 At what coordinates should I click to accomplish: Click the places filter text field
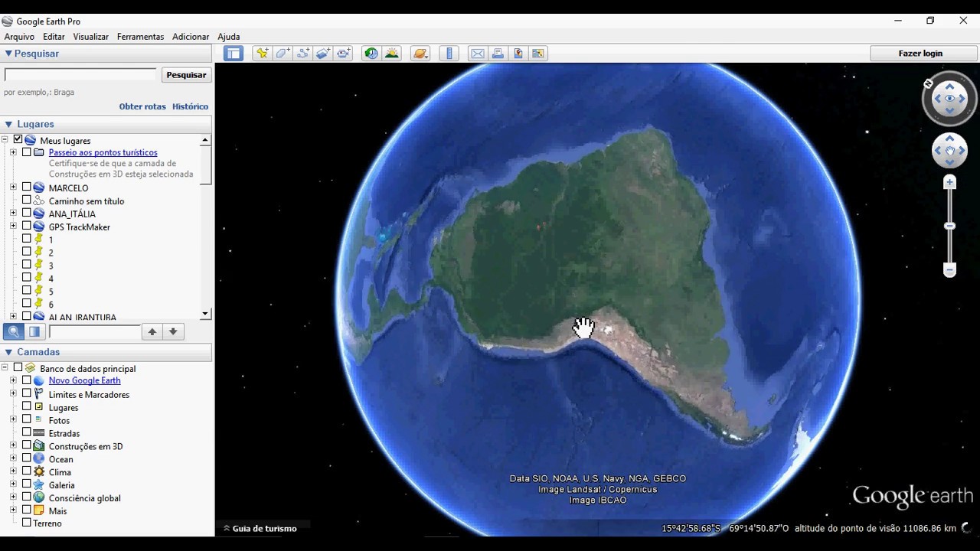coord(94,331)
